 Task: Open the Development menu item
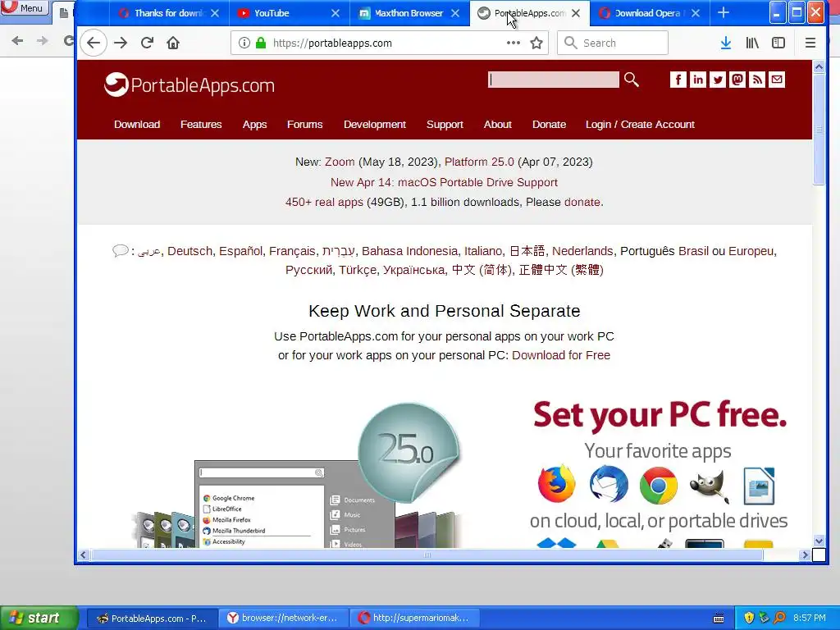(374, 125)
